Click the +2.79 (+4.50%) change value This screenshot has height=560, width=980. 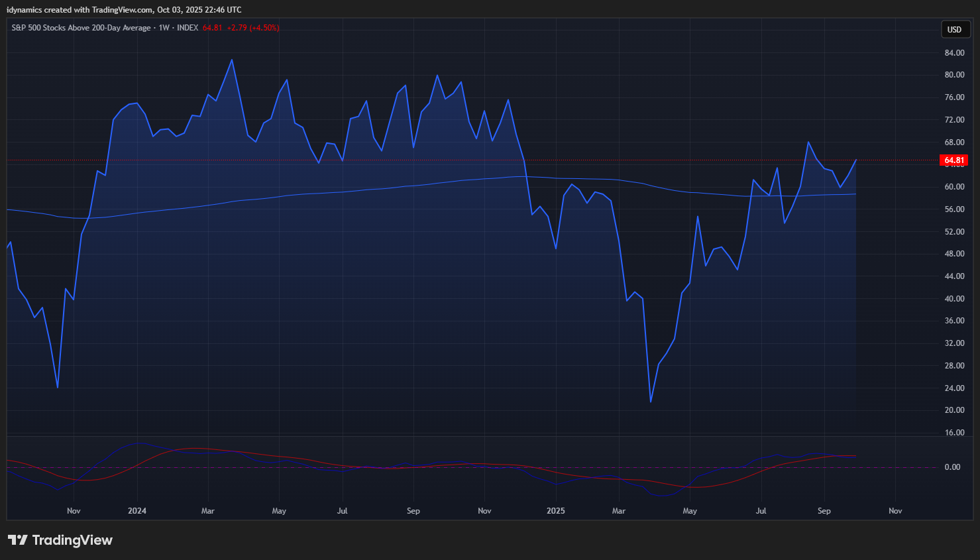coord(252,28)
